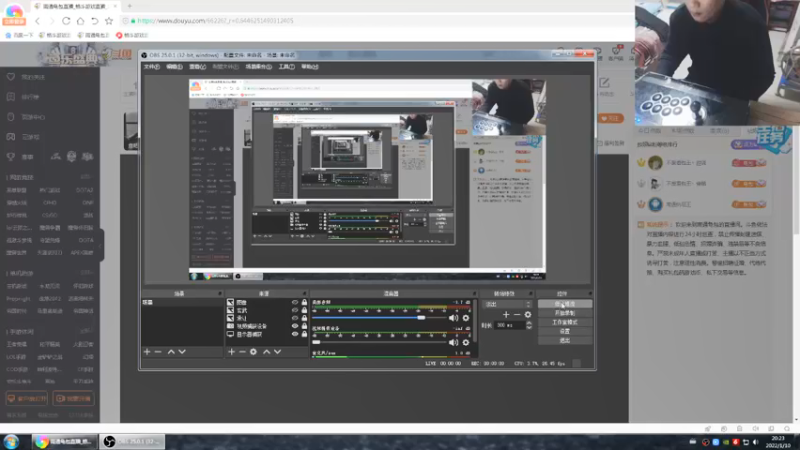The width and height of the screenshot is (800, 450).
Task: Move the source up in Sources panel
Action: click(266, 352)
